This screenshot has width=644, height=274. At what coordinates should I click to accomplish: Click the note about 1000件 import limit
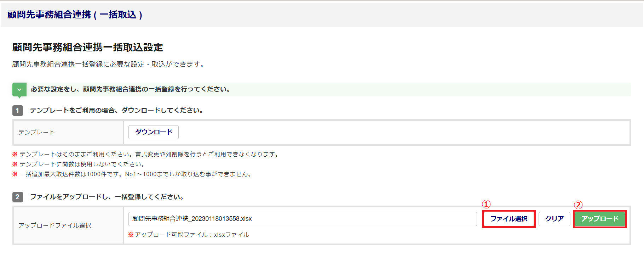coord(135,174)
